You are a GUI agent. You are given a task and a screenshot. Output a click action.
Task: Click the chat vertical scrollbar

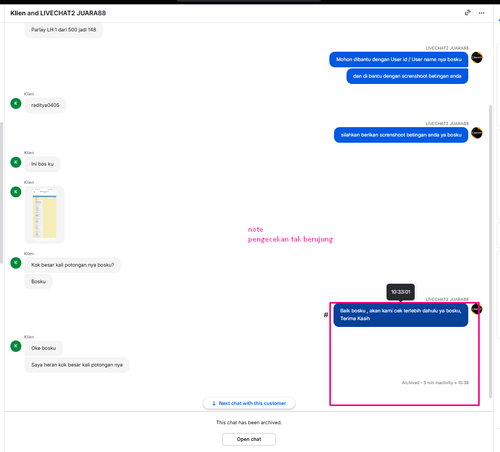click(x=490, y=252)
